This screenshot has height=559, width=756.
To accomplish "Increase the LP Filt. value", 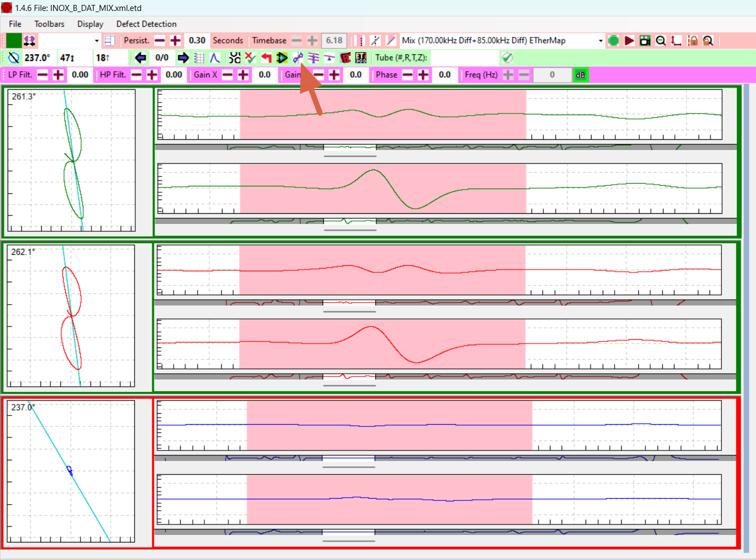I will tap(58, 75).
